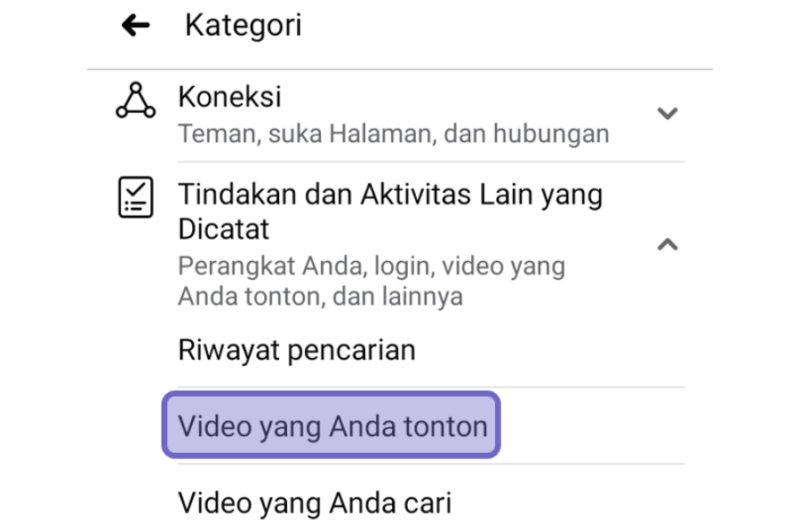This screenshot has height=524, width=800.
Task: Click the checklist icon for Tindakan dan Aktivitas
Action: 136,197
